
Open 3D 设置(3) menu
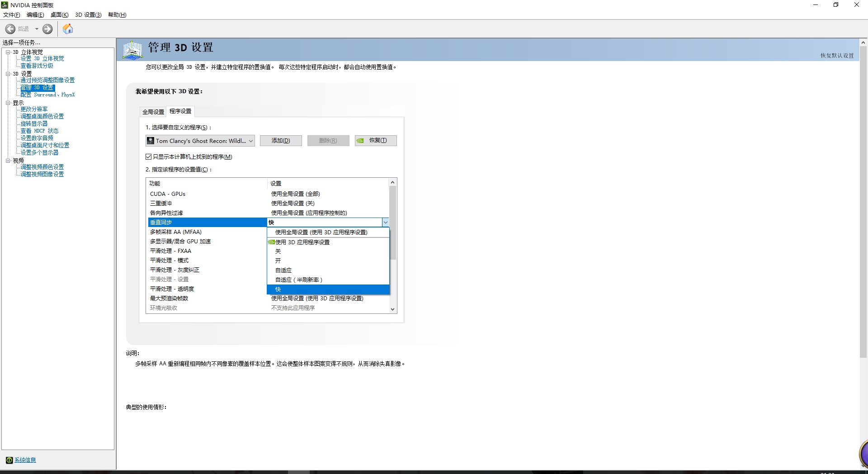click(88, 15)
